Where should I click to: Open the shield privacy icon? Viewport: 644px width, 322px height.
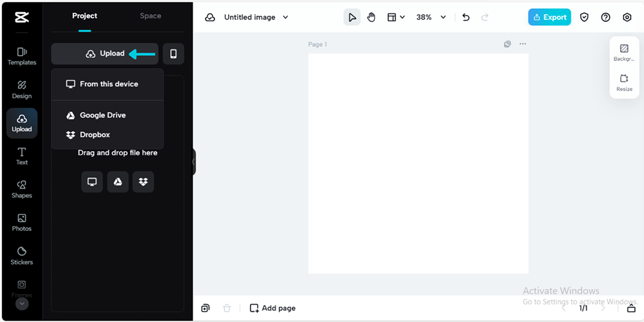coord(584,17)
